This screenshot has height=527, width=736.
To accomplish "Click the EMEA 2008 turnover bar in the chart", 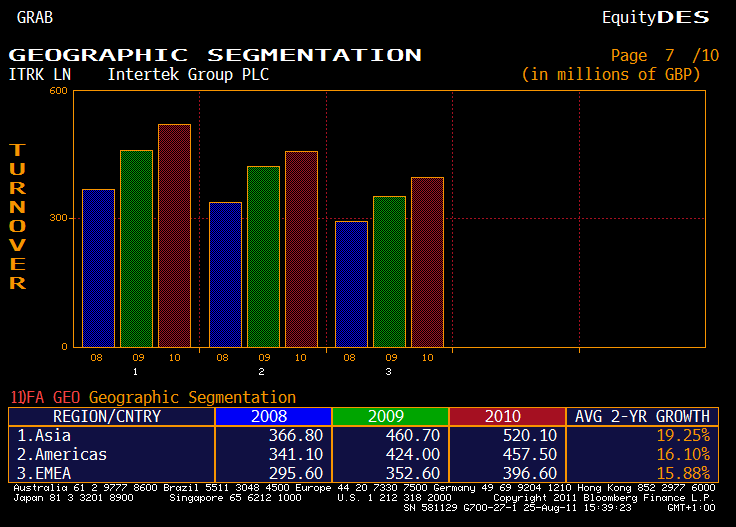I will (351, 284).
